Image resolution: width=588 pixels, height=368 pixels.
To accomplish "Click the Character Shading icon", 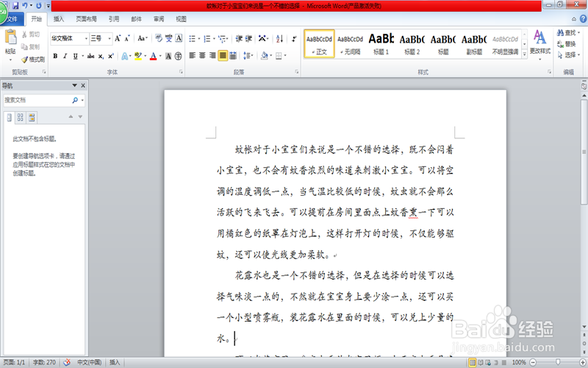I will [168, 57].
